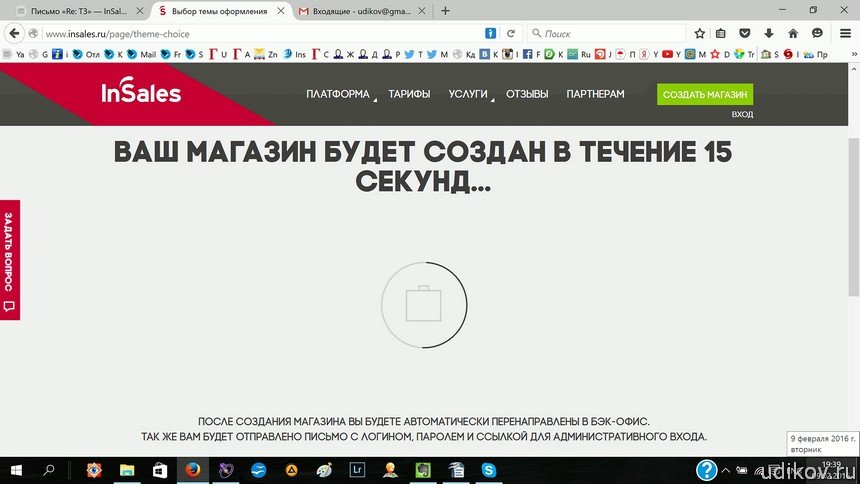Expand the ПЛАТФОРМА menu
The image size is (860, 484).
click(338, 94)
